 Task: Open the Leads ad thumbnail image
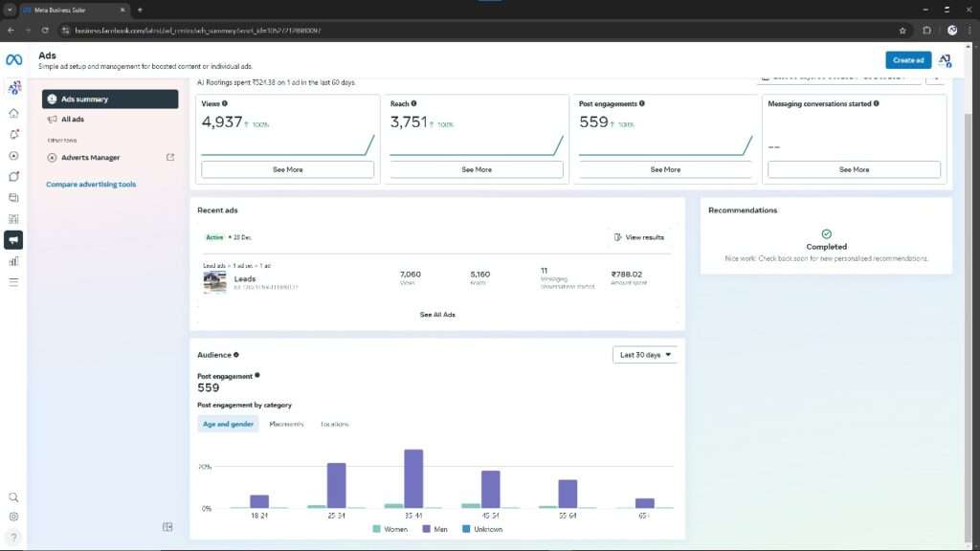(x=214, y=282)
